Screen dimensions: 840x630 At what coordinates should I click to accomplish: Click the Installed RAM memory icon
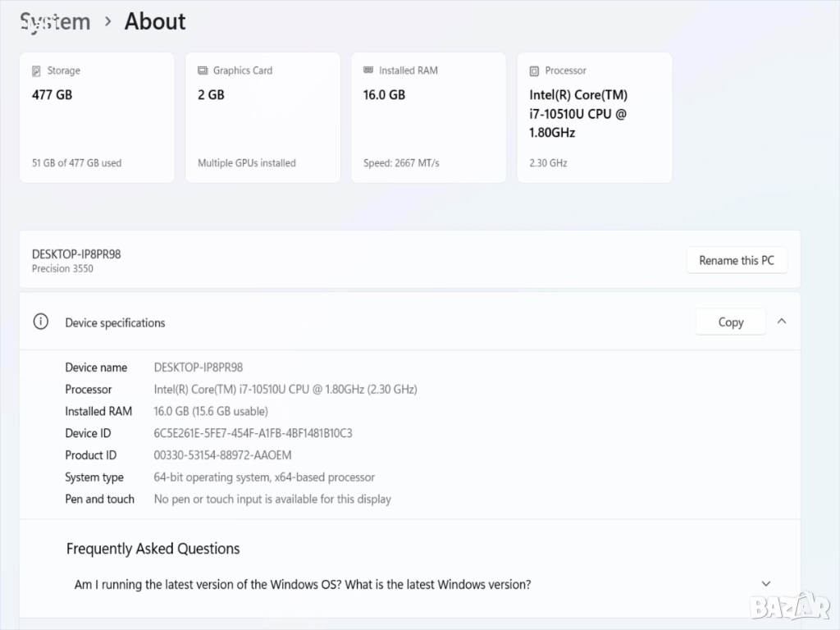(x=368, y=71)
